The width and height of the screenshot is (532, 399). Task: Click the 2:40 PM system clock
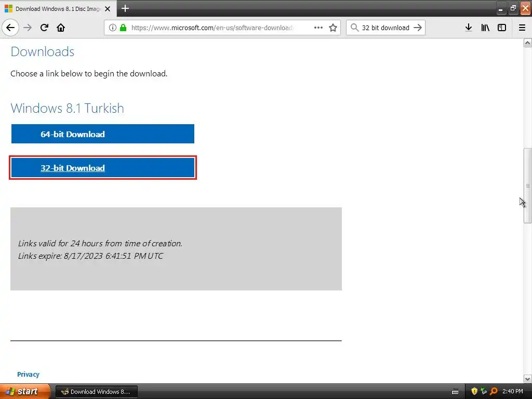tap(513, 391)
